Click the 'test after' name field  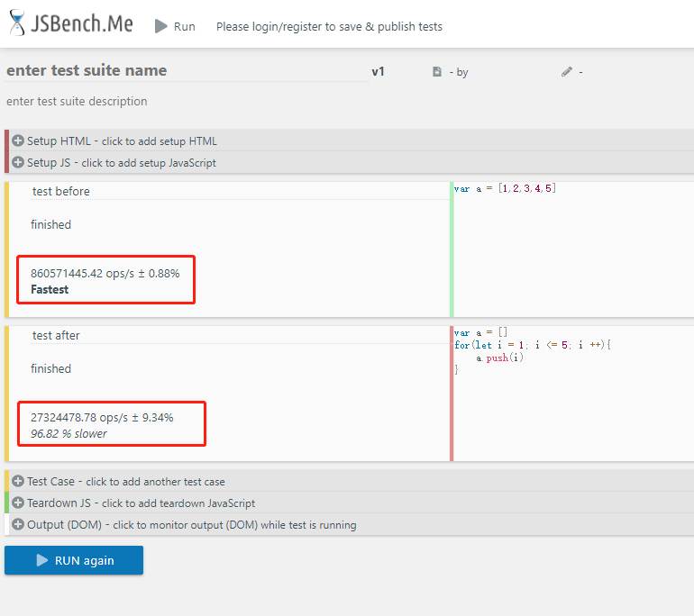(x=241, y=336)
